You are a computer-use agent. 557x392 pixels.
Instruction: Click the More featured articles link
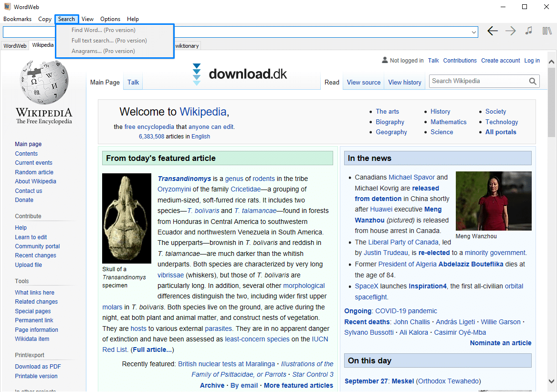[298, 386]
